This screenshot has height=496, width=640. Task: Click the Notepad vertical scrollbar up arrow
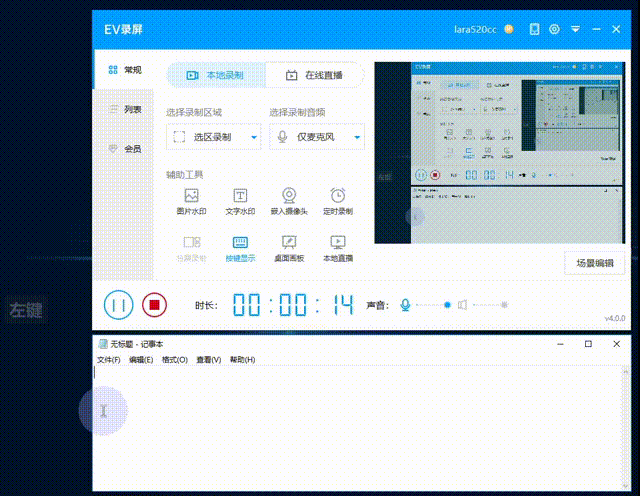pos(625,371)
